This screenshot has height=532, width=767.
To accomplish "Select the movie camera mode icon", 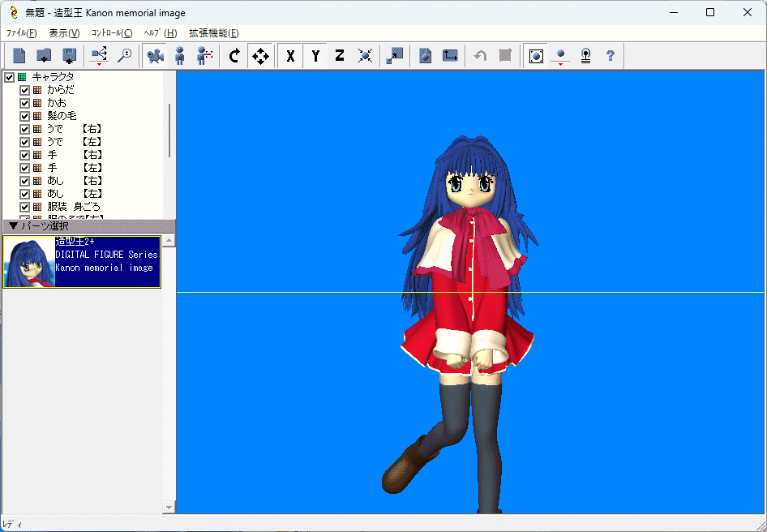I will tap(155, 56).
